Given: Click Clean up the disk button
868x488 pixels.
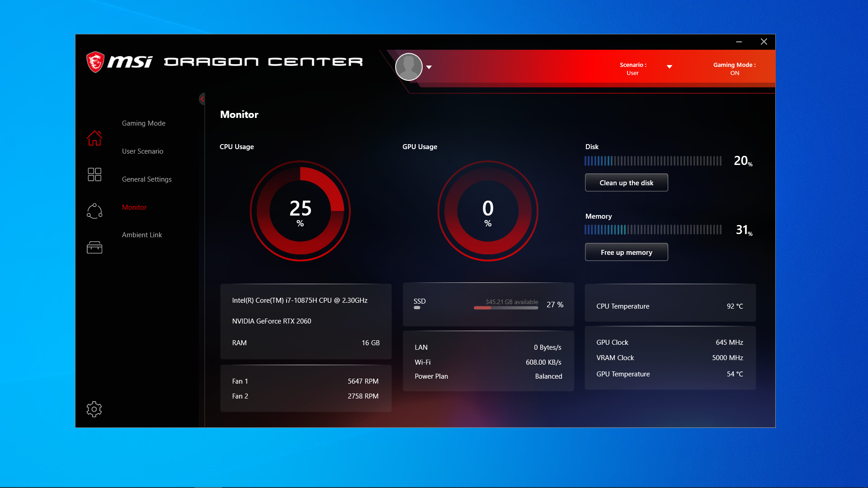Looking at the screenshot, I should 627,183.
